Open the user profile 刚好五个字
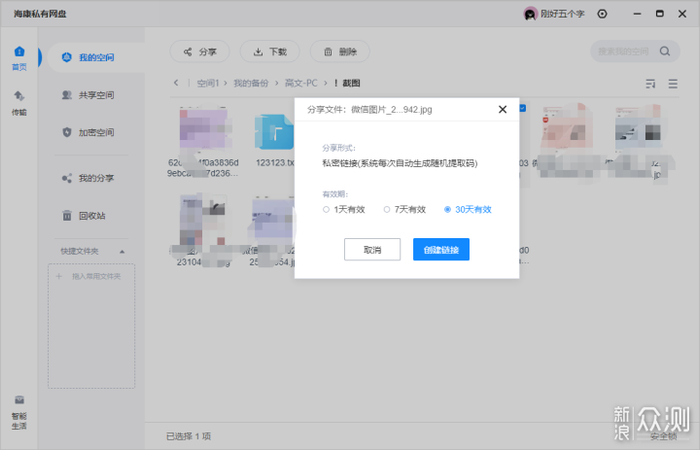700x450 pixels. (554, 14)
